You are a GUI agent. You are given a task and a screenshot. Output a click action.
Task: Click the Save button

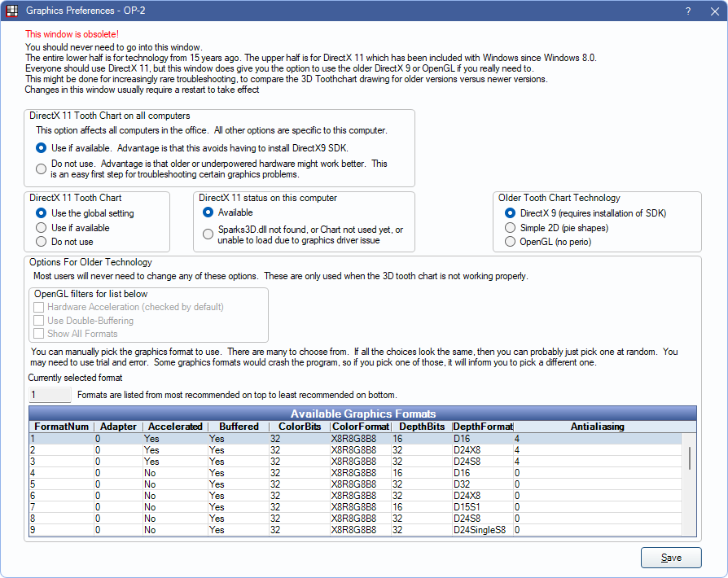[x=671, y=558]
